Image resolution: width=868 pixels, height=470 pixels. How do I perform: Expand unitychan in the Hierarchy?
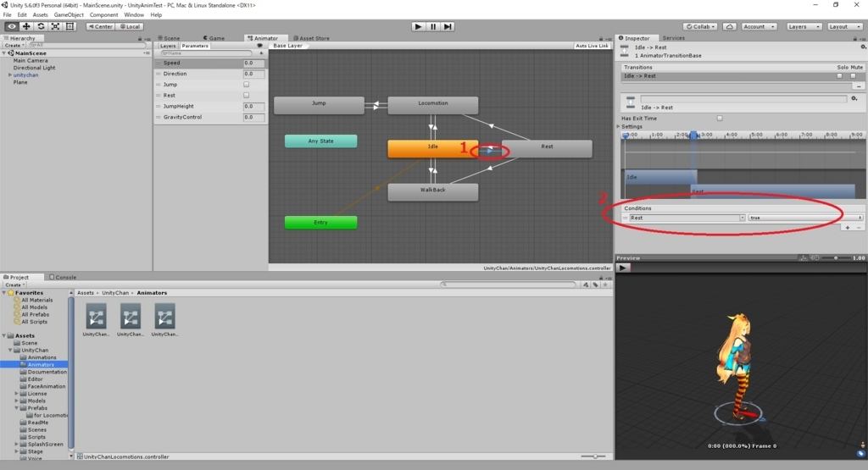coord(9,75)
